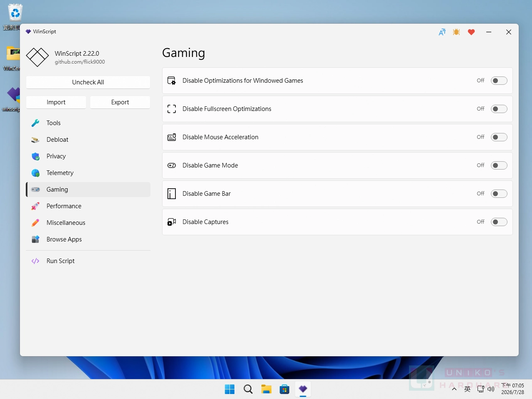Image resolution: width=532 pixels, height=399 pixels.
Task: Click the Uncheck All button
Action: [x=88, y=82]
